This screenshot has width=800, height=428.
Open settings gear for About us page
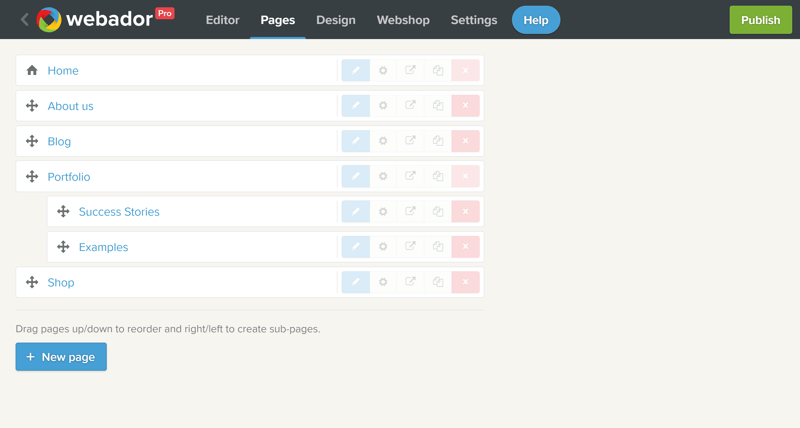pos(383,106)
